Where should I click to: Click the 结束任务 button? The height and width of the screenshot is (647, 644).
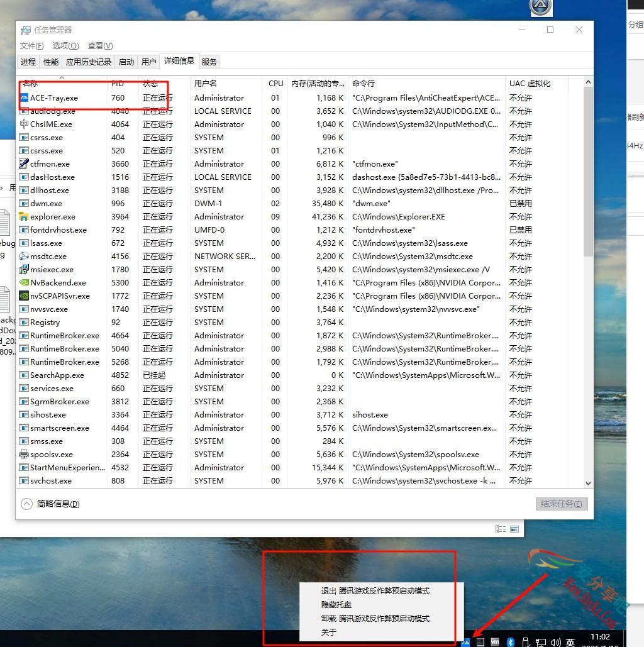click(x=562, y=504)
